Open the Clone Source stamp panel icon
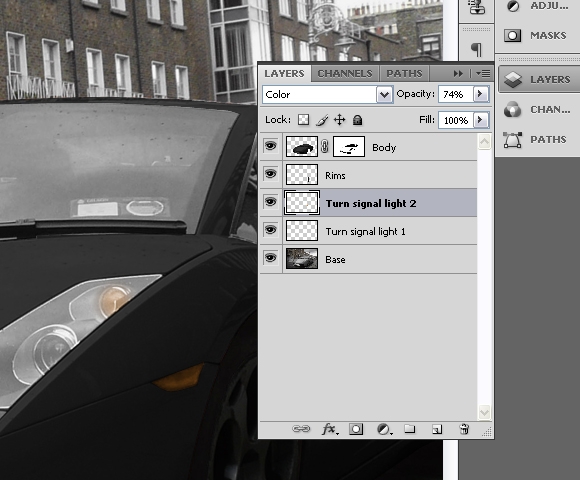The height and width of the screenshot is (480, 580). click(x=477, y=7)
